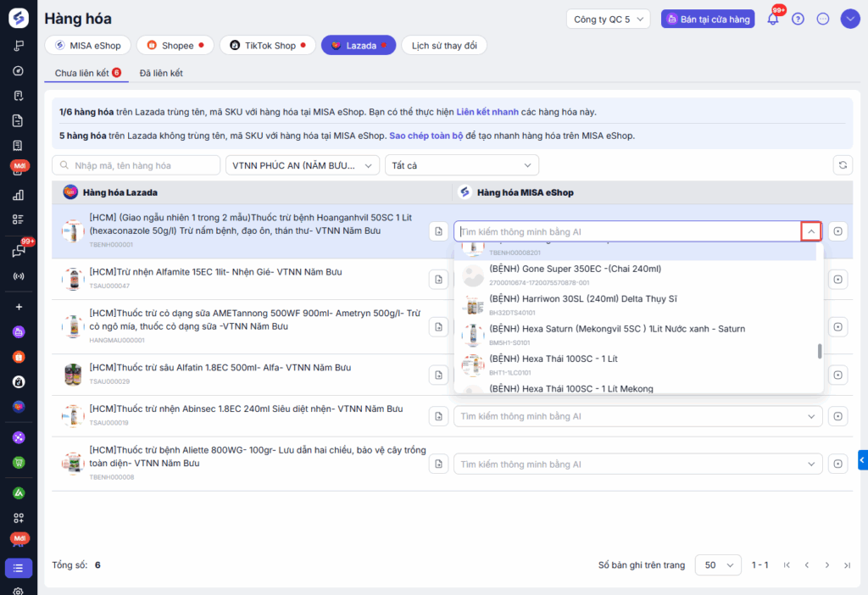Viewport: 868px width, 595px height.
Task: Select (BỆNH) Gone Super 350EC option
Action: 635,275
